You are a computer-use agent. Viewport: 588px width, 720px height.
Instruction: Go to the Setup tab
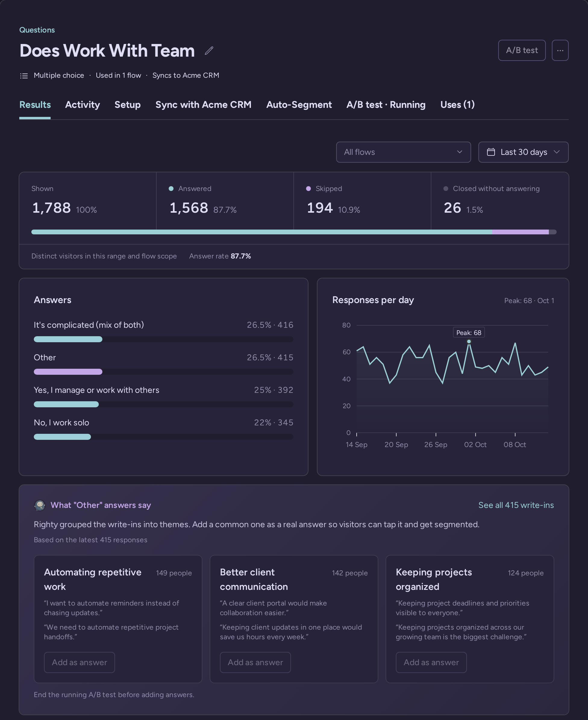127,105
